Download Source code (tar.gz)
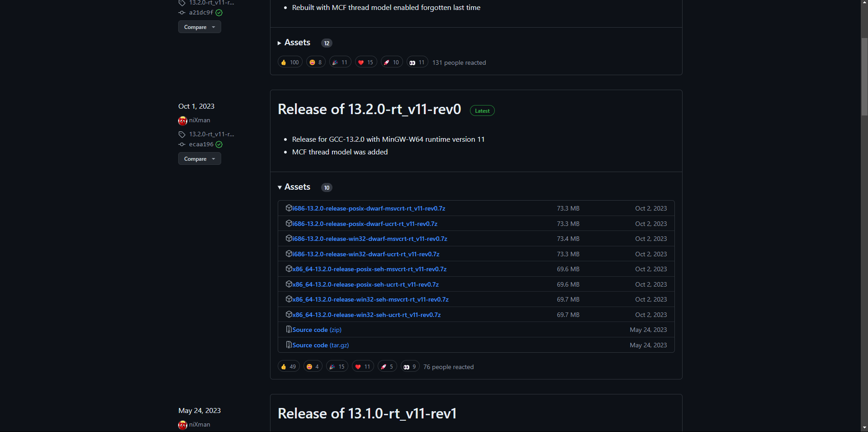Image resolution: width=868 pixels, height=432 pixels. click(x=320, y=345)
